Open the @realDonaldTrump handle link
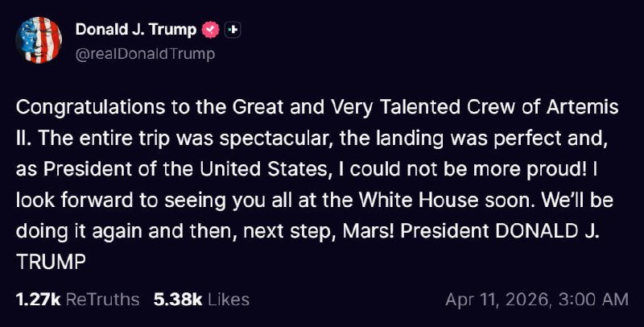This screenshot has width=644, height=327. click(x=145, y=54)
